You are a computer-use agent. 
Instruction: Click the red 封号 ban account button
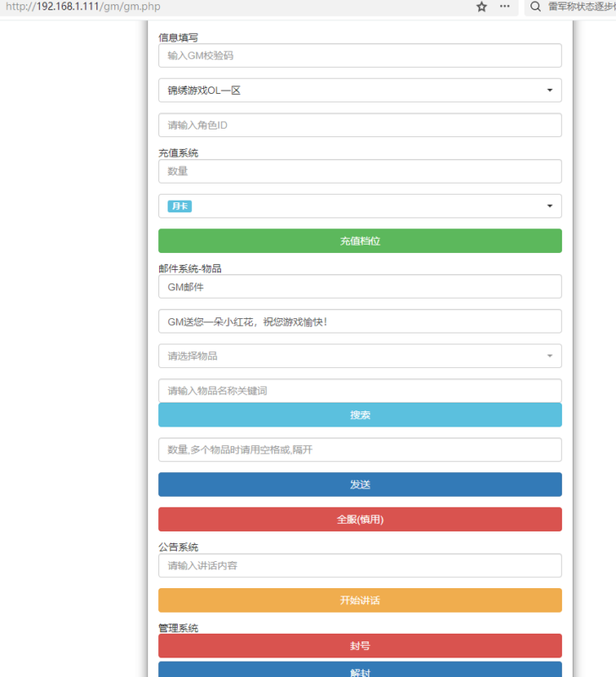pyautogui.click(x=360, y=646)
